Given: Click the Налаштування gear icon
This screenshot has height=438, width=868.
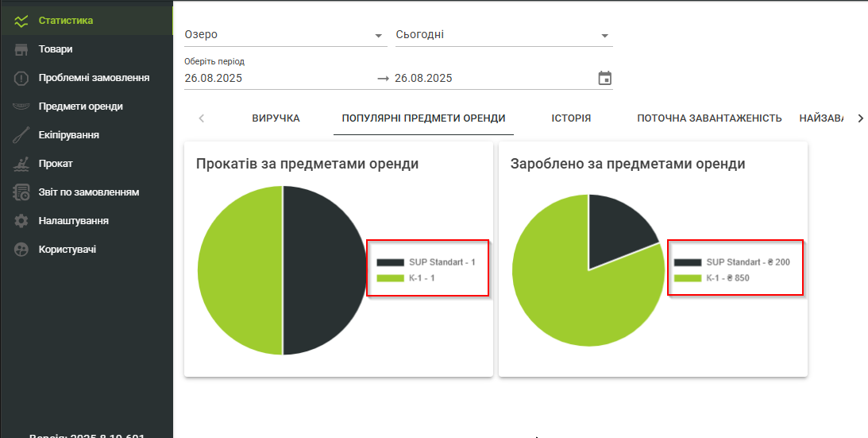Looking at the screenshot, I should 21,221.
